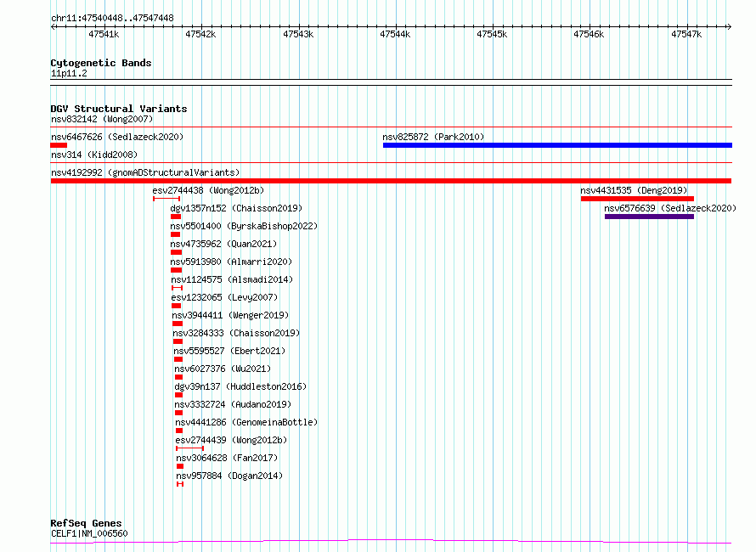Image resolution: width=756 pixels, height=552 pixels.
Task: Open the CELF1|NM_006560 gene label
Action: 89,533
